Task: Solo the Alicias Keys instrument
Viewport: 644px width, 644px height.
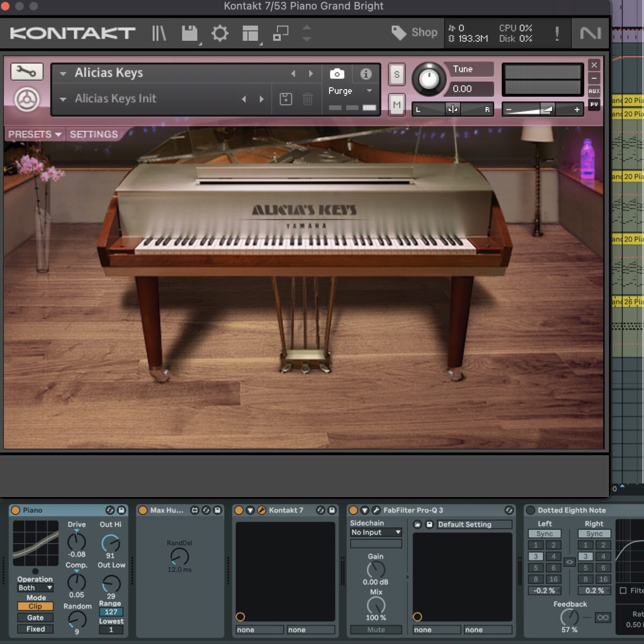Action: (x=397, y=75)
